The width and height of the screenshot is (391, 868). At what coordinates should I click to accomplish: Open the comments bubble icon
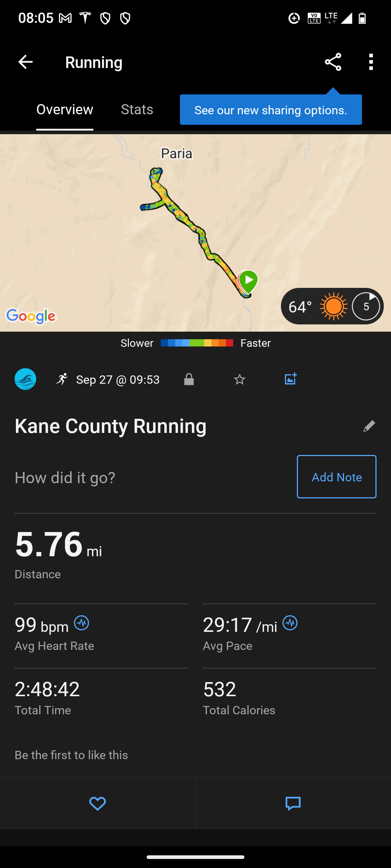(x=293, y=804)
